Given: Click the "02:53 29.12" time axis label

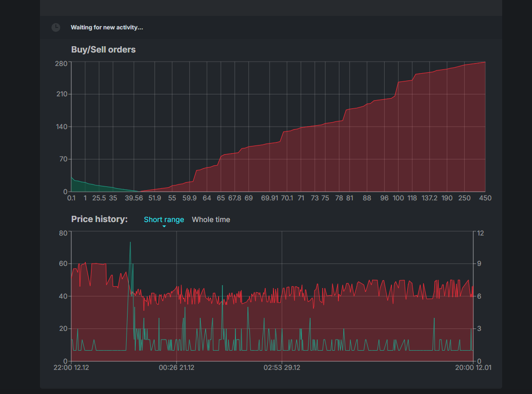Looking at the screenshot, I should pyautogui.click(x=282, y=368).
